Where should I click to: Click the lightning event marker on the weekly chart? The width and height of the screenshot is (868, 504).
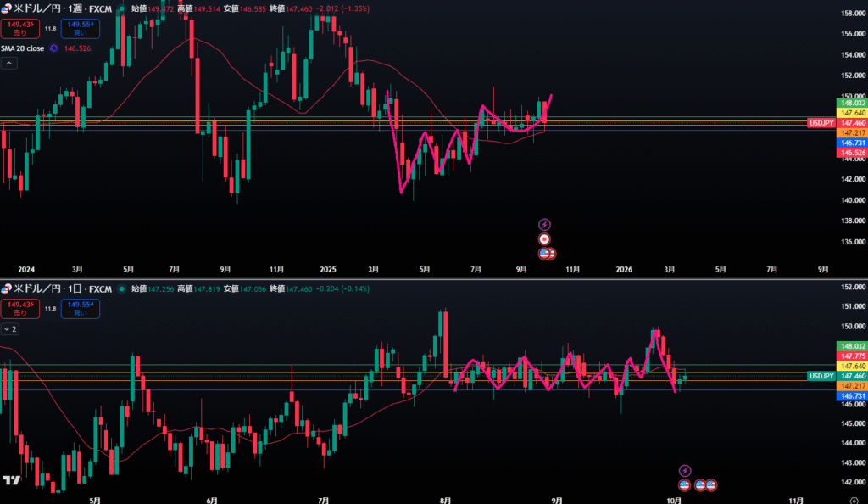tap(545, 225)
